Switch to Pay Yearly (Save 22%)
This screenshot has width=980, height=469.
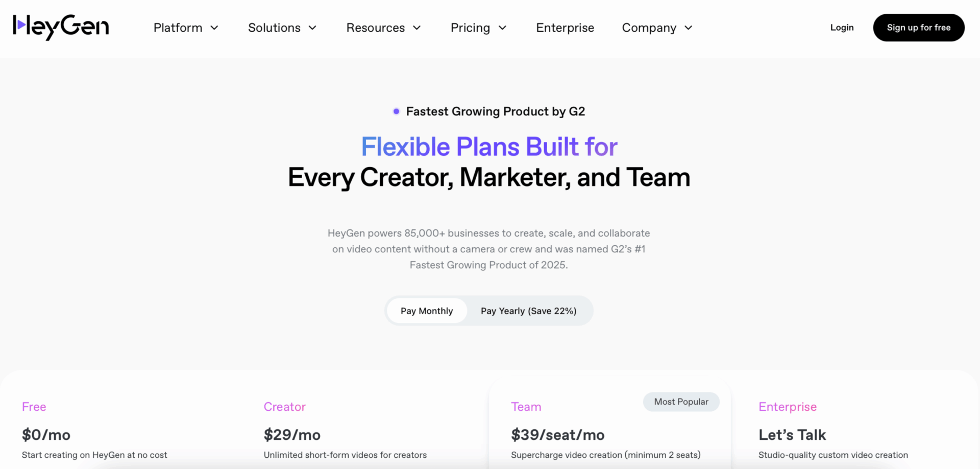[x=529, y=311]
